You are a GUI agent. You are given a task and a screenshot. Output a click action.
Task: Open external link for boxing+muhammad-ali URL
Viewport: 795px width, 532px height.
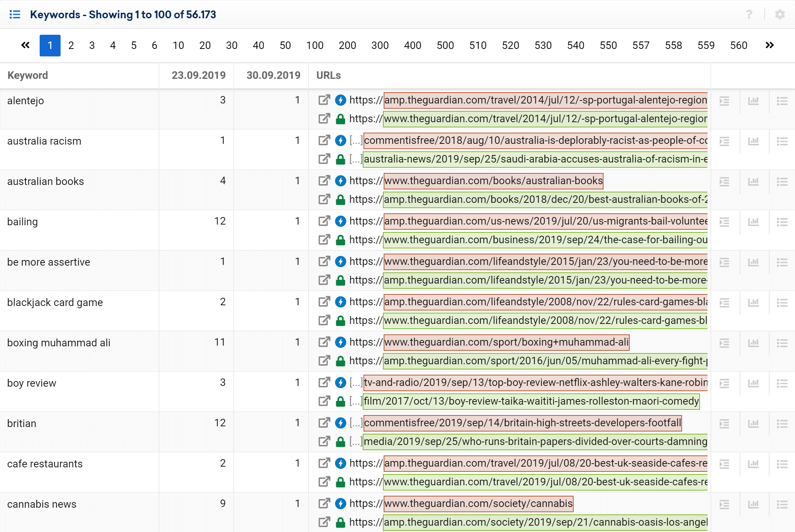click(x=324, y=342)
